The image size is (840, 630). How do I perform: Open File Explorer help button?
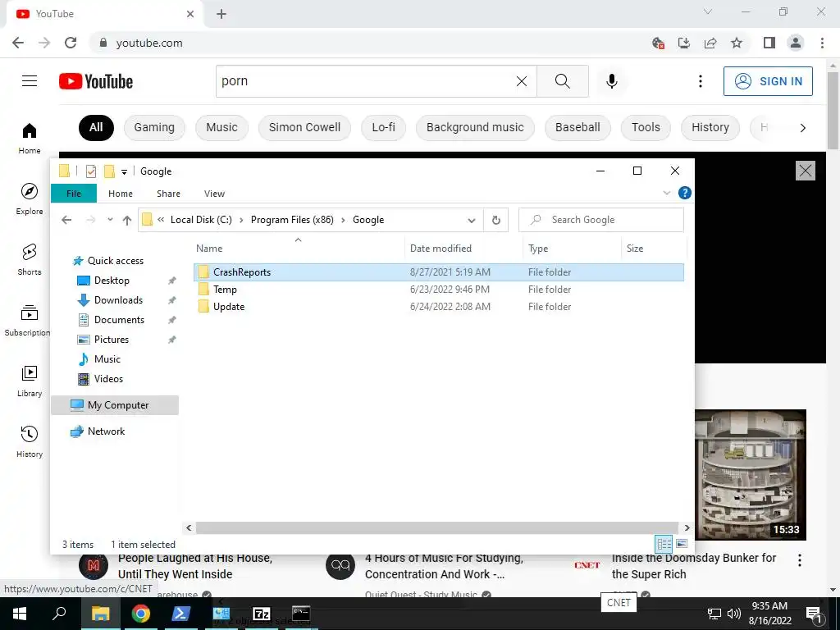(x=685, y=193)
